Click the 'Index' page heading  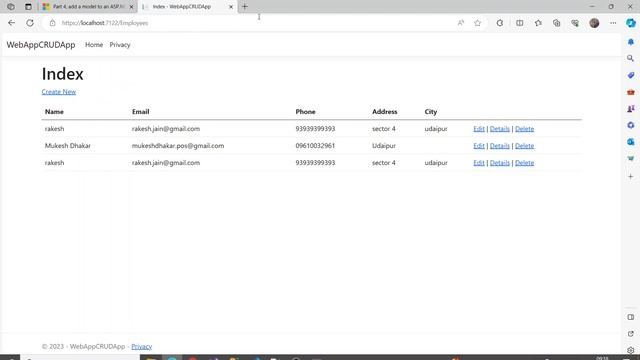[62, 74]
